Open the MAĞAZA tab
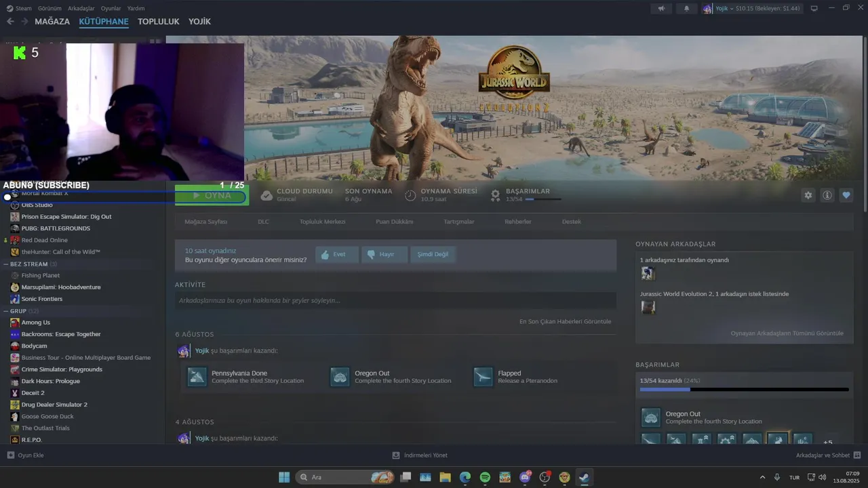Viewport: 868px width, 488px height. [x=52, y=22]
